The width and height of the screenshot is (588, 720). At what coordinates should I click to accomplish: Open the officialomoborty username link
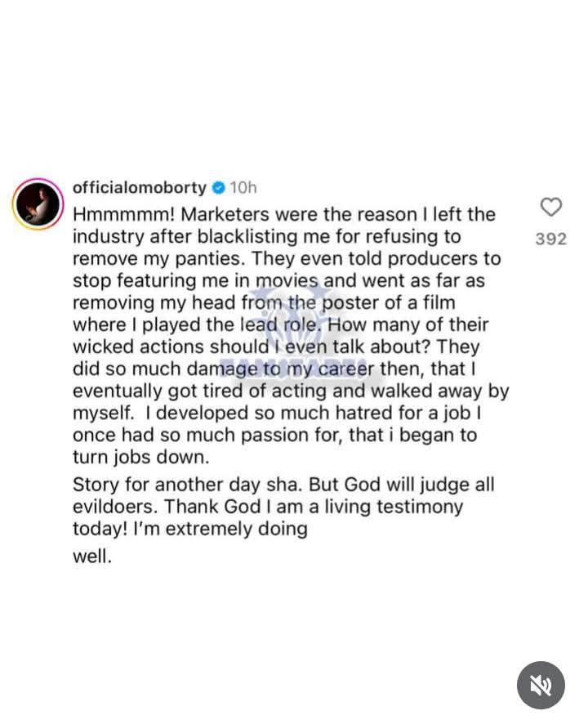point(140,188)
